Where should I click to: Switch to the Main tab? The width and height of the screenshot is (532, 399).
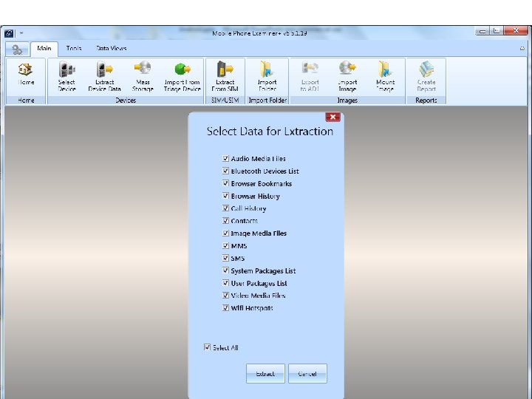(x=44, y=49)
